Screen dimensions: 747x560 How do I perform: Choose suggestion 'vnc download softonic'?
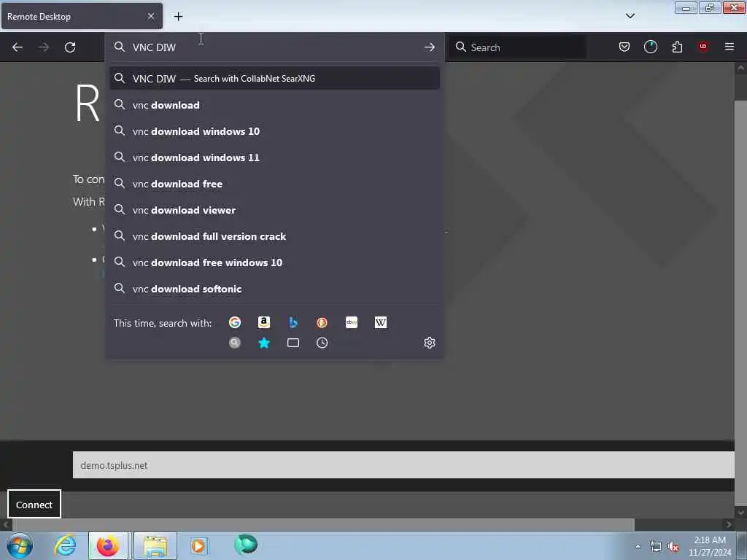click(274, 288)
